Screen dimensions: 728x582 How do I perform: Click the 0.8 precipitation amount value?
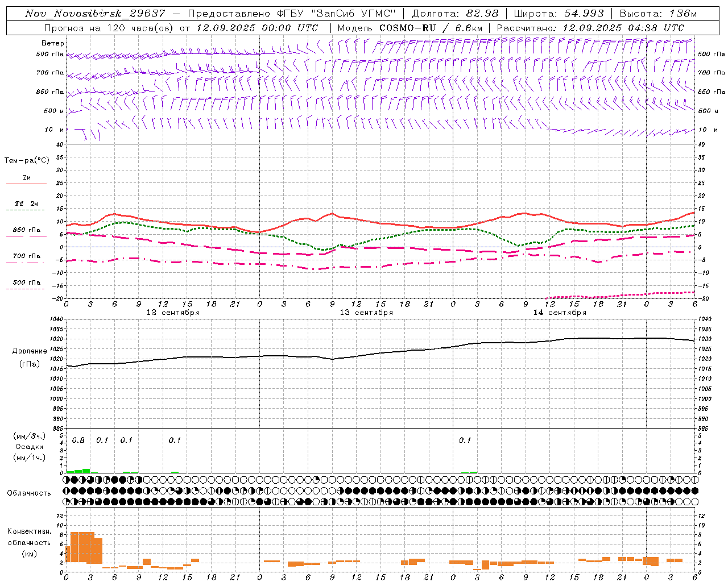[x=78, y=440]
